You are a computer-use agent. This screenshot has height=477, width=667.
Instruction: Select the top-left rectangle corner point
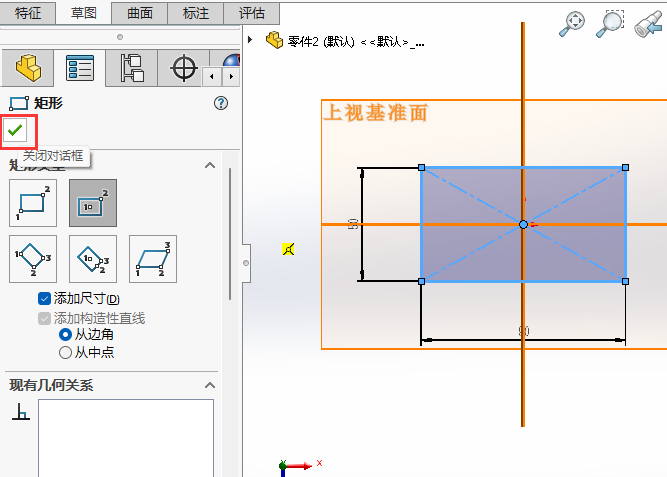(x=422, y=168)
